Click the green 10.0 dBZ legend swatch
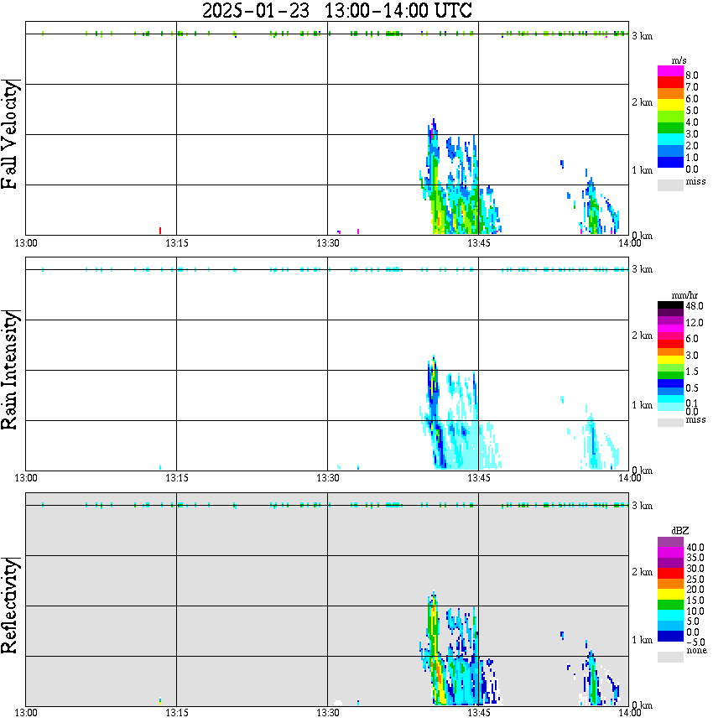The height and width of the screenshot is (728, 713). (x=670, y=605)
